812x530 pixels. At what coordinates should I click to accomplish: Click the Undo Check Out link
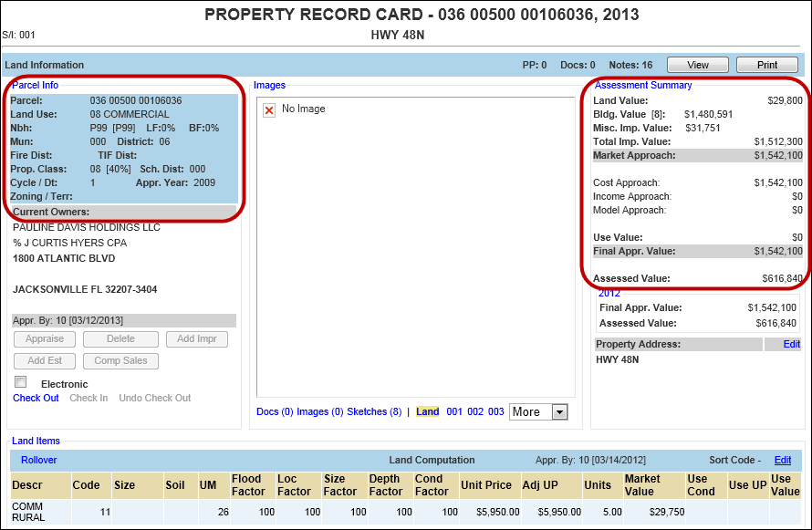click(x=155, y=398)
